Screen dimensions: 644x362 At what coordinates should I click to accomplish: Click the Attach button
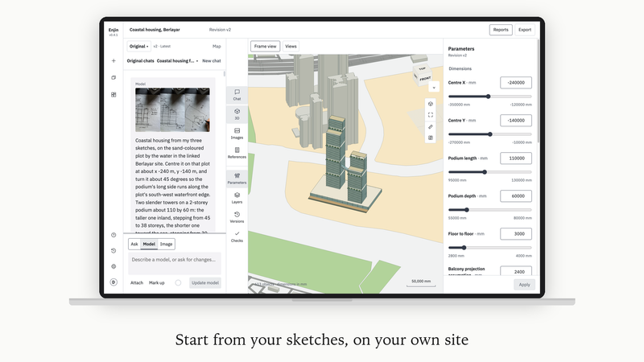point(137,283)
